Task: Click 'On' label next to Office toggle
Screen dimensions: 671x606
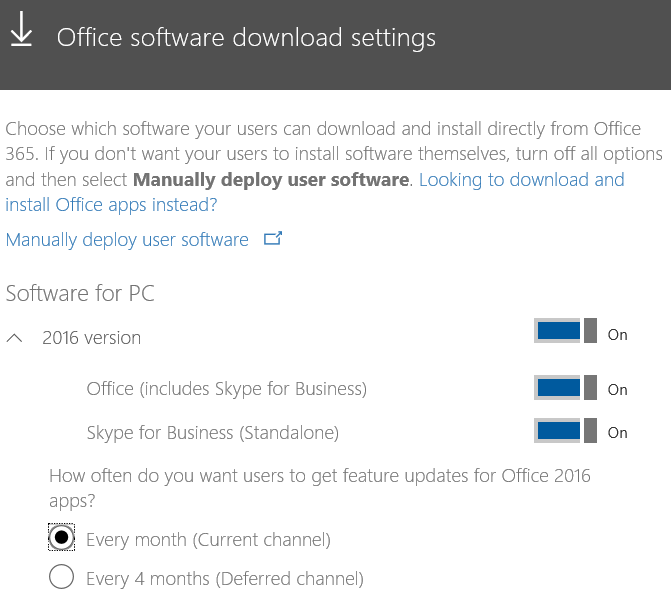Action: pyautogui.click(x=618, y=389)
